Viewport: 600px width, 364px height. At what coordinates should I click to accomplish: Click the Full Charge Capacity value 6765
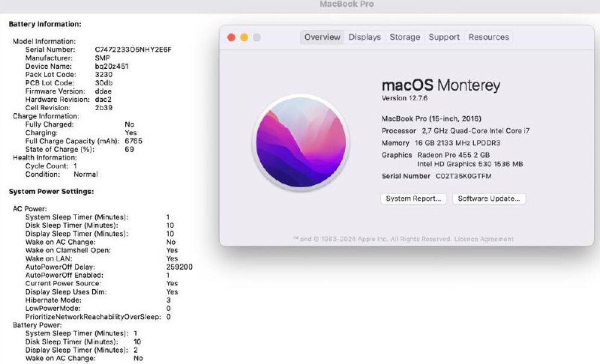tap(133, 141)
